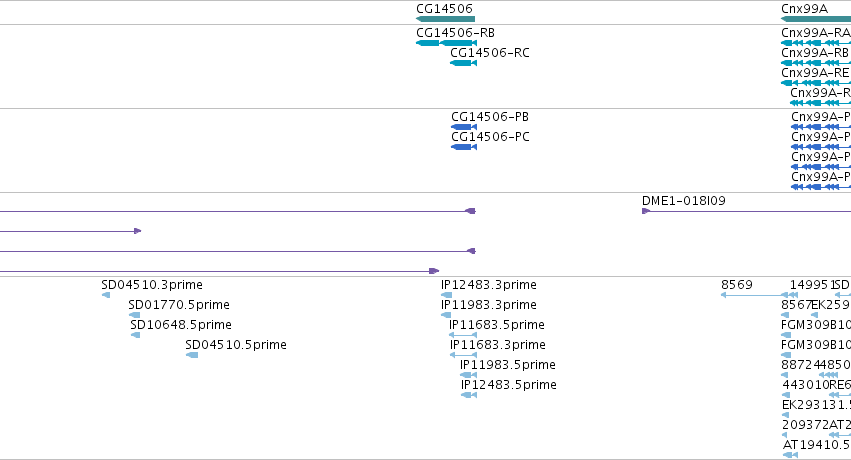Screen dimensions: 851x460
Task: Click the 8569 feature line
Action: pos(754,295)
